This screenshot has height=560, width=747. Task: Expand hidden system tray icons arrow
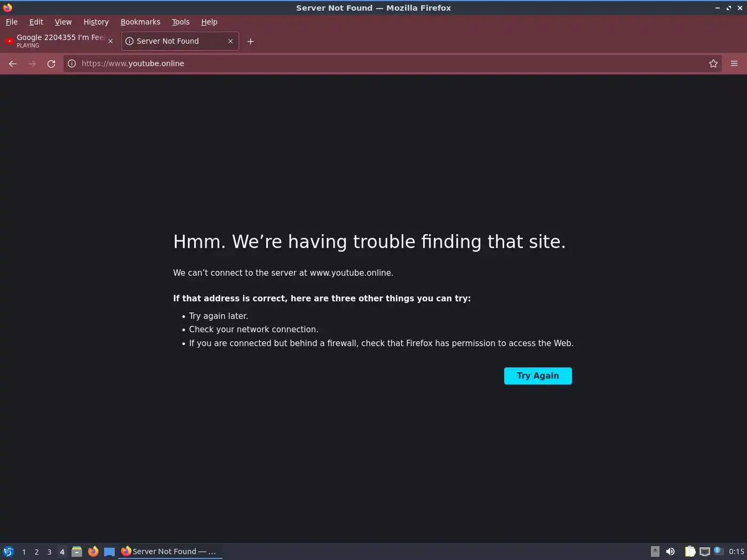click(655, 551)
